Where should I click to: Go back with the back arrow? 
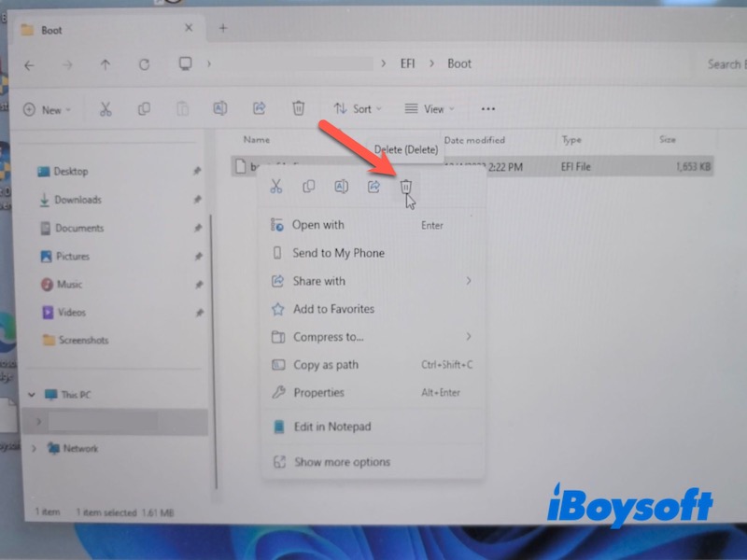pyautogui.click(x=30, y=65)
